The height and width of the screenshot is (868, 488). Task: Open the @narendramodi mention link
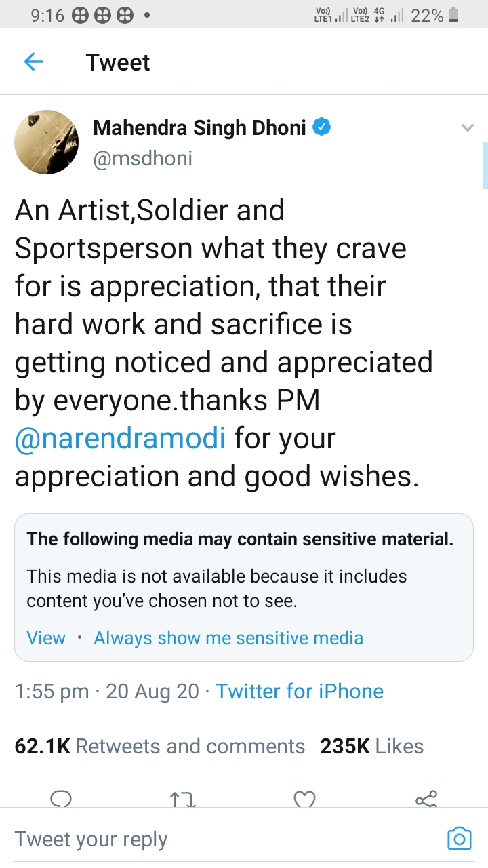click(120, 439)
